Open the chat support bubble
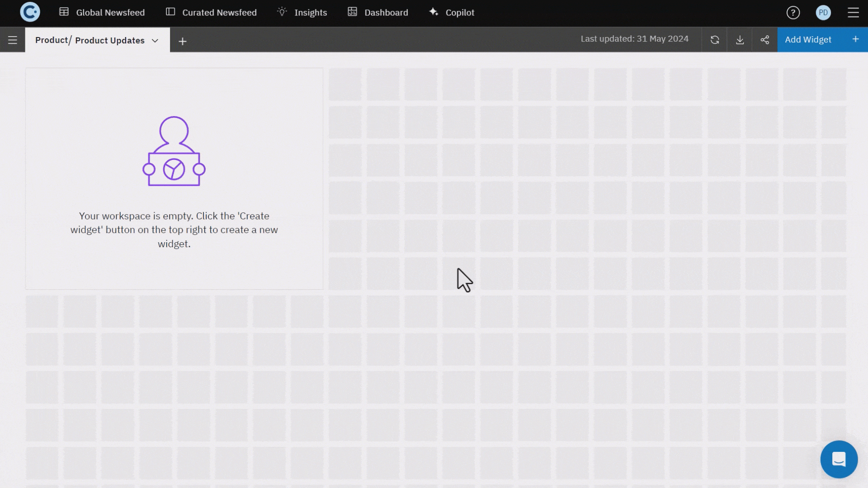 (839, 460)
